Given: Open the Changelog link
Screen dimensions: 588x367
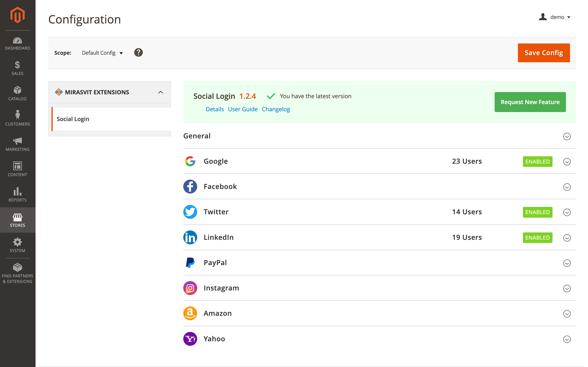Looking at the screenshot, I should coord(276,109).
